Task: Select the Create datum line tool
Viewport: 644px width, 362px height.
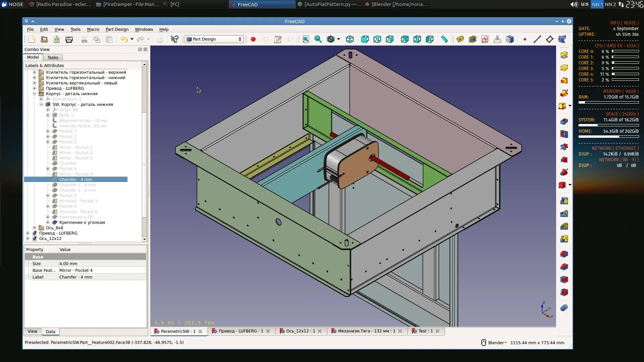Action: tap(537, 39)
